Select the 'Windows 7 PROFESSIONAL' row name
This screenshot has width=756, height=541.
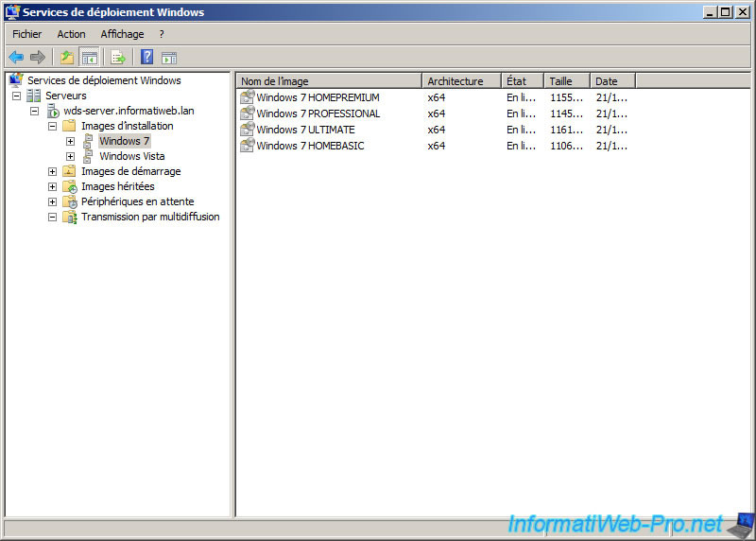(318, 113)
